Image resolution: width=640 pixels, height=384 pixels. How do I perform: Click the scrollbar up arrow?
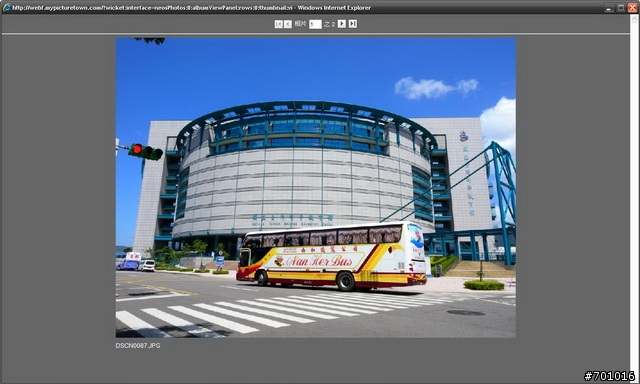[x=635, y=20]
